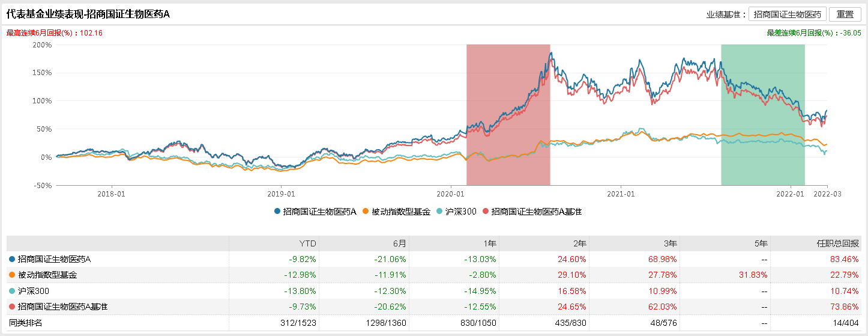868x336 pixels.
Task: Select the YTD column header
Action: coord(308,243)
